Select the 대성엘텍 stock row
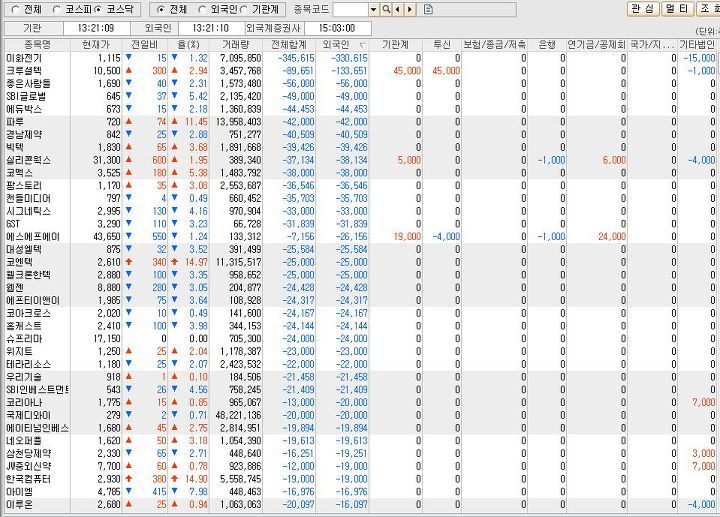This screenshot has width=720, height=517. coord(360,249)
